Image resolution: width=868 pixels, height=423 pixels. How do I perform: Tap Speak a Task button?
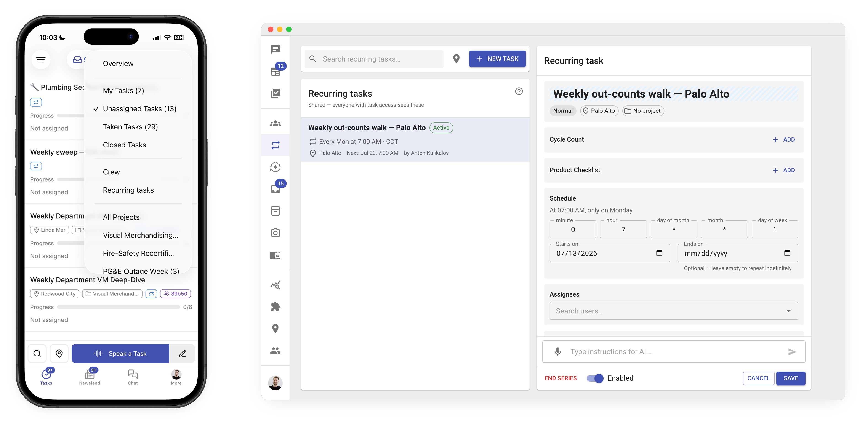(x=120, y=353)
